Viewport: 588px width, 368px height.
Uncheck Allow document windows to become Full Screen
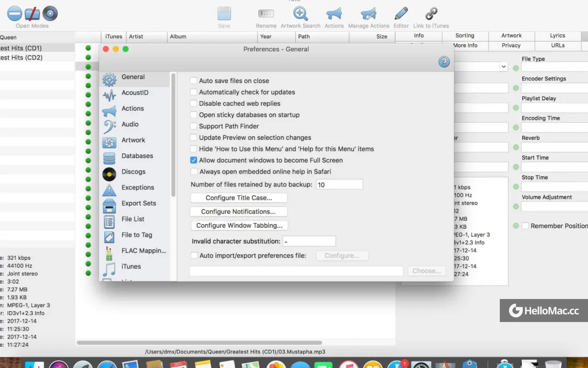(x=194, y=160)
